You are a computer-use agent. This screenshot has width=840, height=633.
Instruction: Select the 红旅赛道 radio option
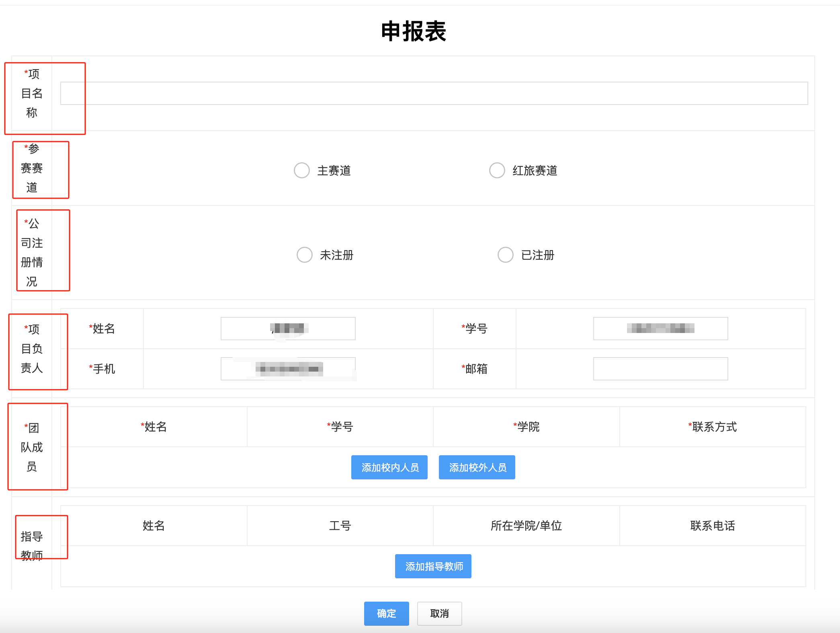point(497,171)
